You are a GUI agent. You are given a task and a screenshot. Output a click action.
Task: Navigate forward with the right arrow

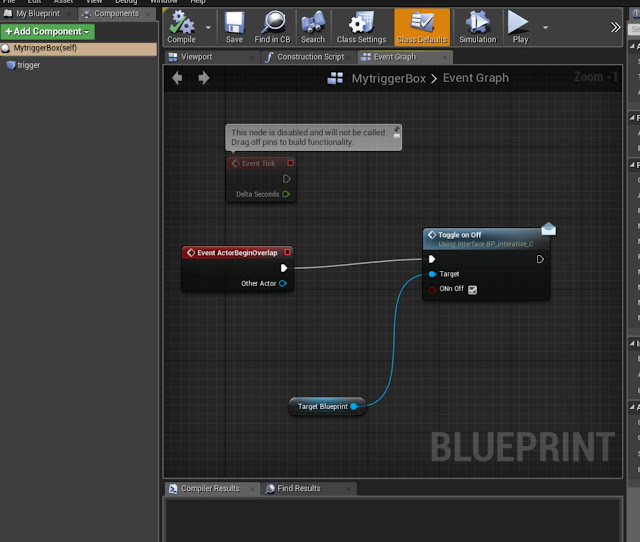pyautogui.click(x=204, y=78)
